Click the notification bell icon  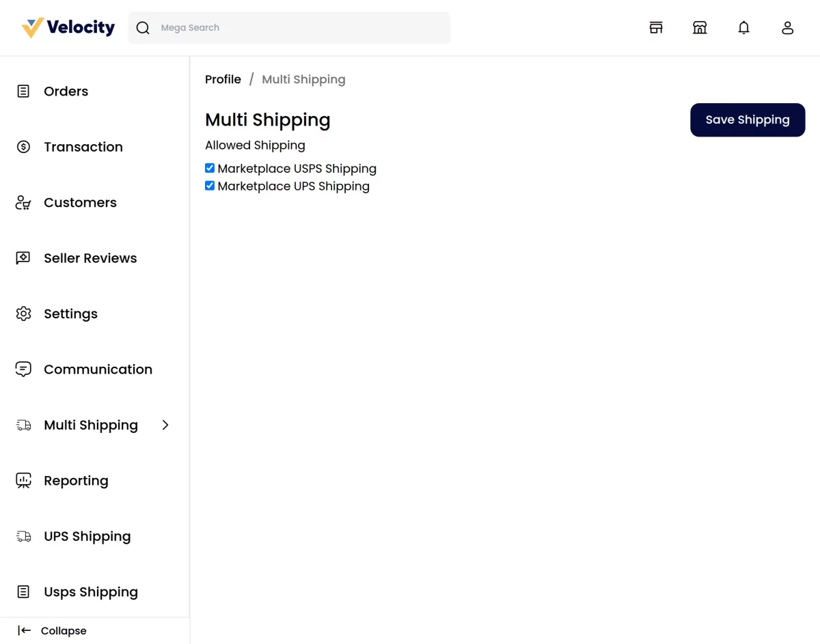coord(743,27)
